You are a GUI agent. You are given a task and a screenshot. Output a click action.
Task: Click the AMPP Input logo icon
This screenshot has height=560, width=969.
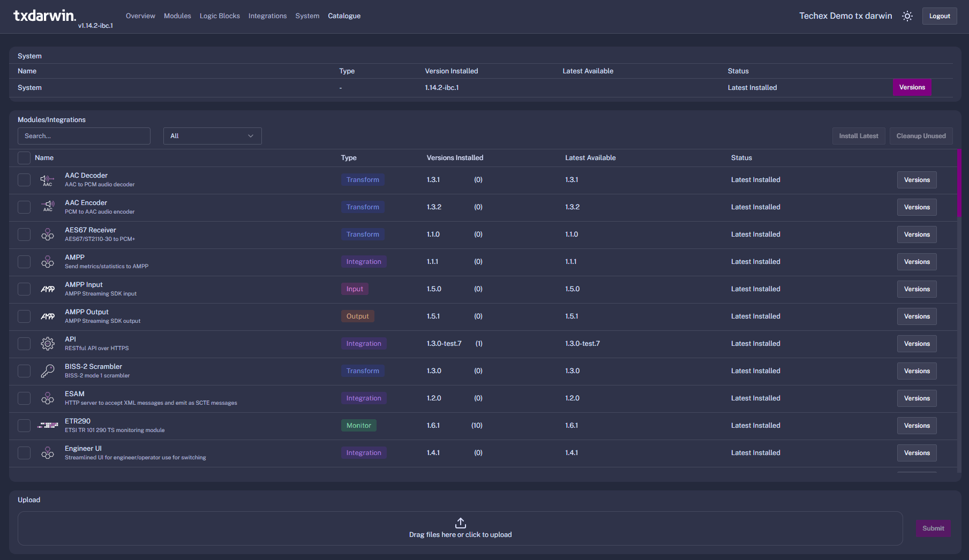click(48, 289)
